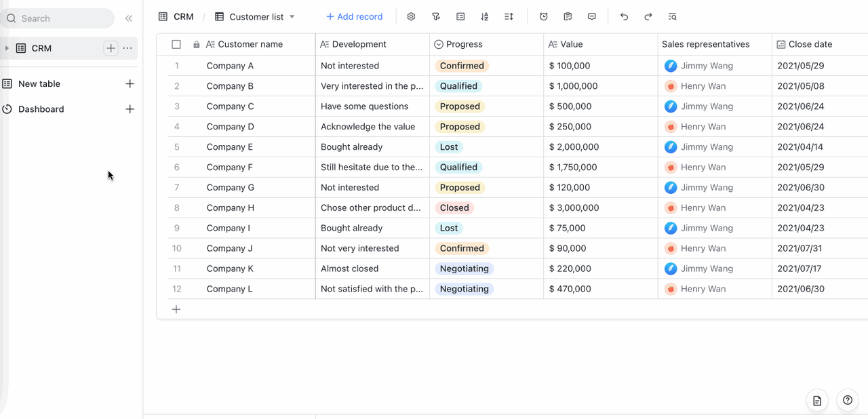The height and width of the screenshot is (419, 868).
Task: Click Company E's Lost progress tag
Action: pos(448,147)
